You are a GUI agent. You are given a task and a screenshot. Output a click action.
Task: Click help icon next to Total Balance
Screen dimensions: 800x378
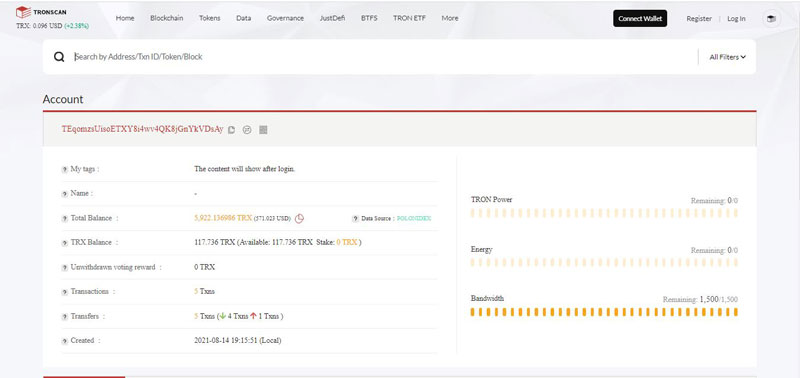pyautogui.click(x=65, y=219)
